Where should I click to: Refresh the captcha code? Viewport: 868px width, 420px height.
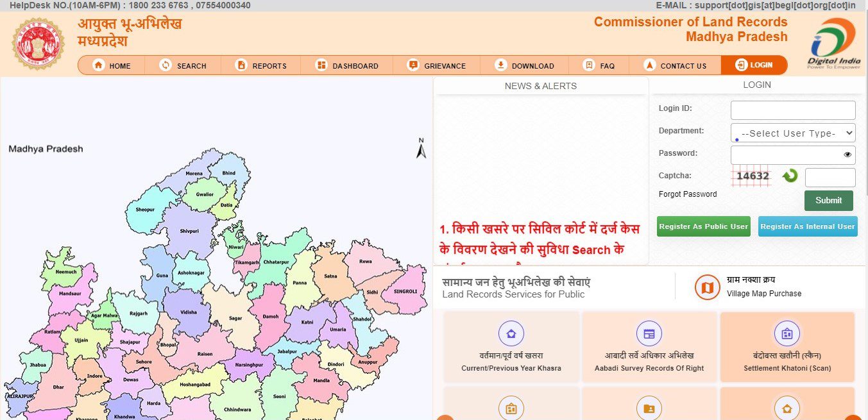click(x=789, y=176)
